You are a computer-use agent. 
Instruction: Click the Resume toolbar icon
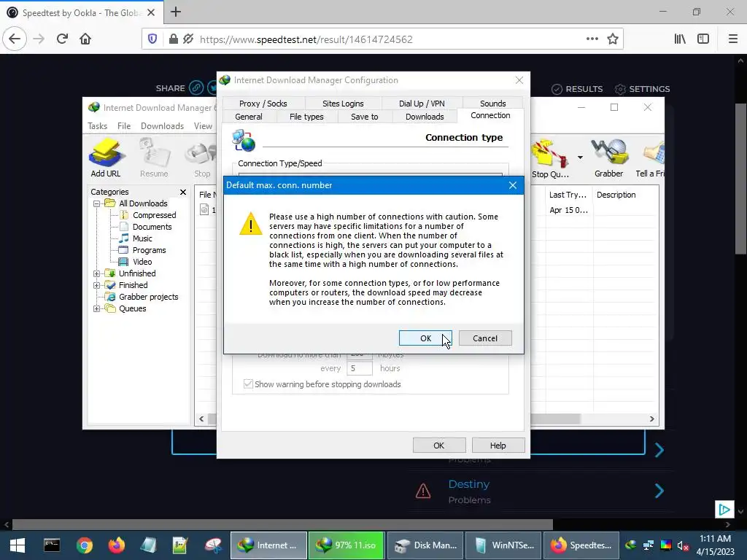154,158
